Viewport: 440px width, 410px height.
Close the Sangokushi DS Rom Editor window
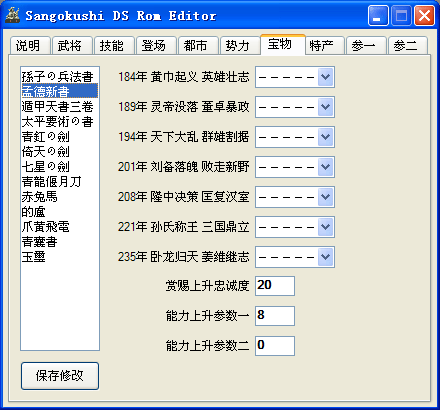(424, 16)
